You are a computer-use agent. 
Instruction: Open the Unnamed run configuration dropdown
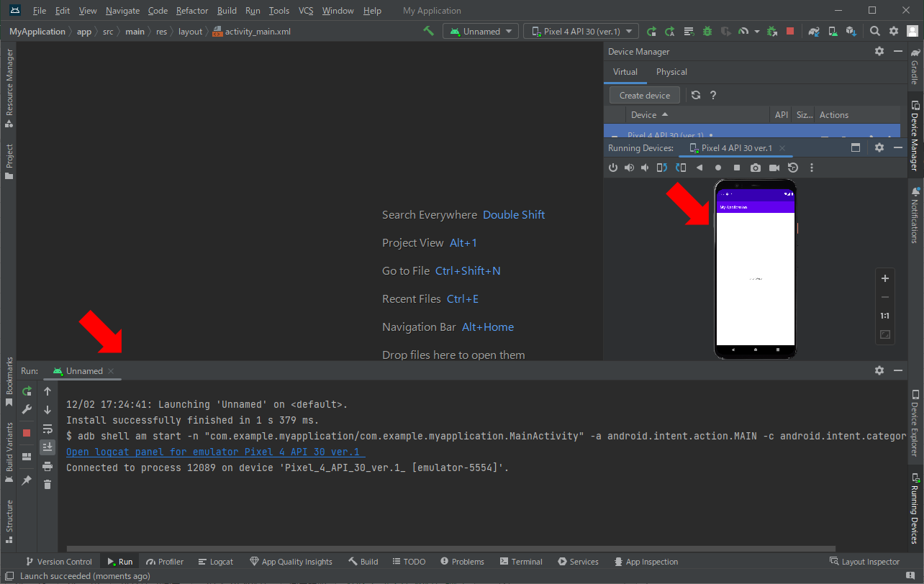pos(480,31)
